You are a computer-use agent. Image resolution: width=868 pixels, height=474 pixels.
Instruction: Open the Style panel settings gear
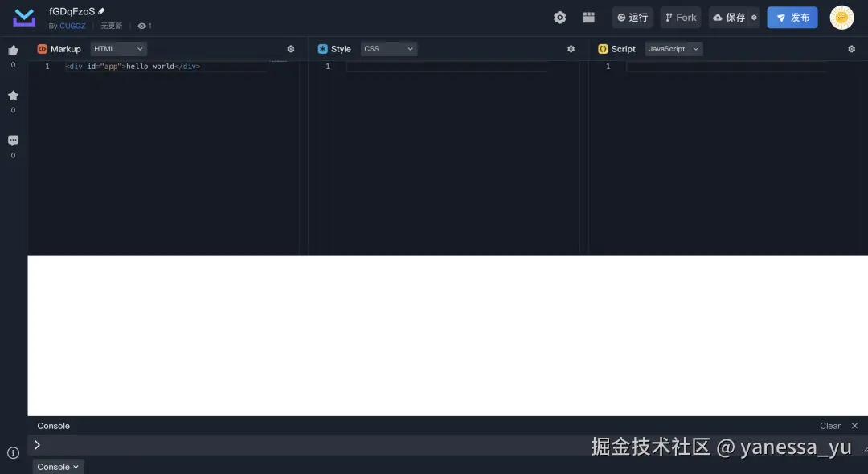[x=571, y=48]
